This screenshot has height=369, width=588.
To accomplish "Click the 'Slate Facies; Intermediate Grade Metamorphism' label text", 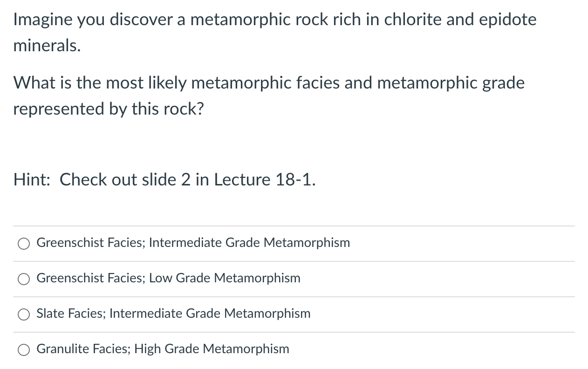I will [173, 314].
